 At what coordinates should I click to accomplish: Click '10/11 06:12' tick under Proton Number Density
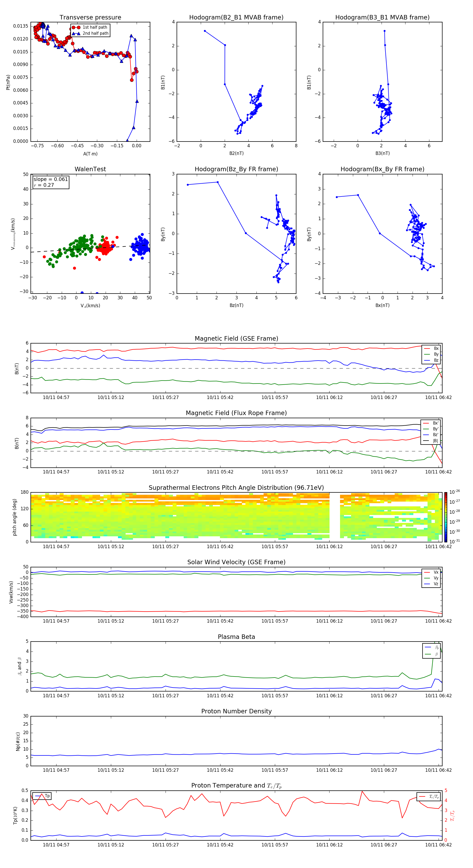[x=329, y=770]
